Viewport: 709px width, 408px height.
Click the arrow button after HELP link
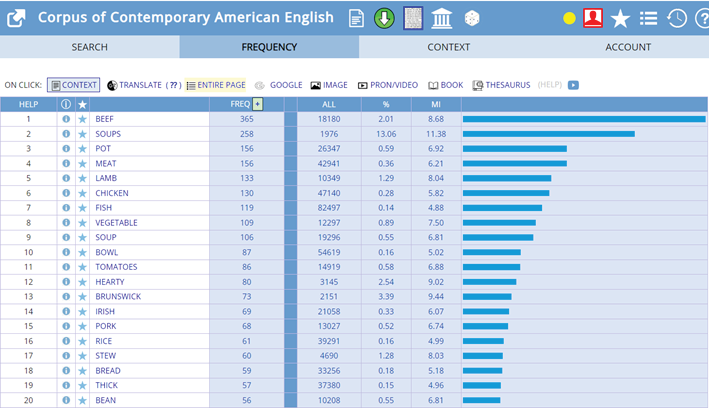point(573,85)
